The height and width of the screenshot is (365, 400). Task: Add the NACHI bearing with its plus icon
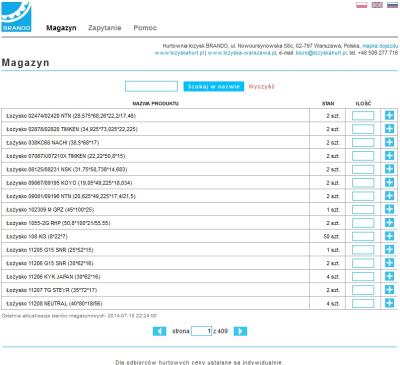pyautogui.click(x=389, y=142)
